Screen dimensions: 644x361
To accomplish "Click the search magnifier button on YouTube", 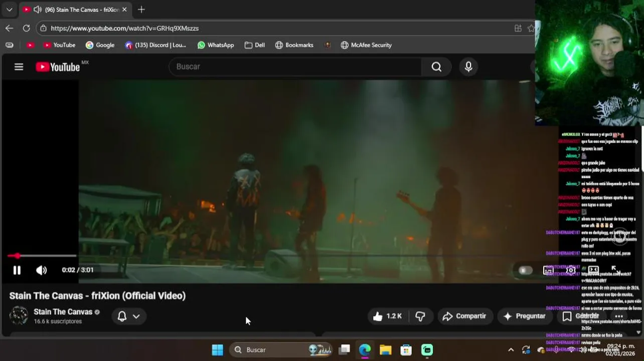I will click(x=436, y=67).
